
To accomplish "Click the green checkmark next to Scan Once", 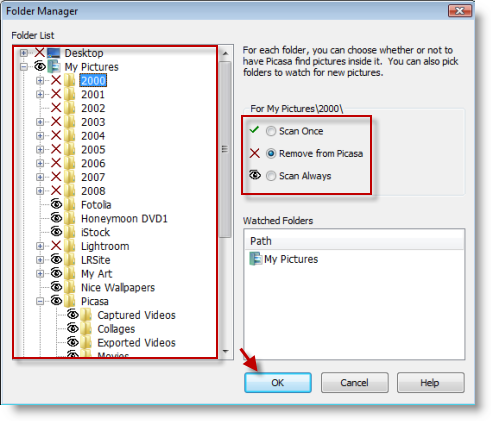I will pyautogui.click(x=254, y=130).
